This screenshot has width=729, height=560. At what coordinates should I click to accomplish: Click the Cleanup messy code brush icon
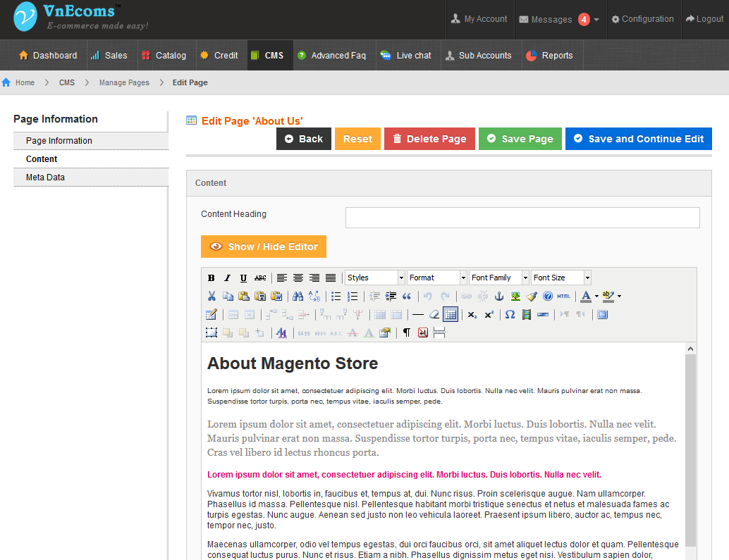coord(532,297)
